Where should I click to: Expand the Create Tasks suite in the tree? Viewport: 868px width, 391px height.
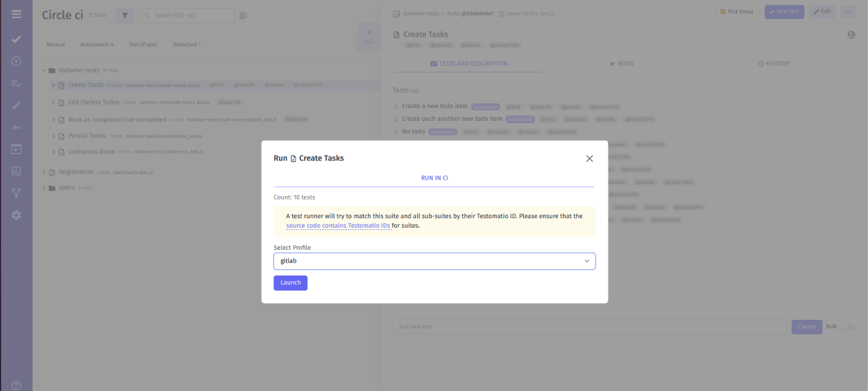point(52,85)
